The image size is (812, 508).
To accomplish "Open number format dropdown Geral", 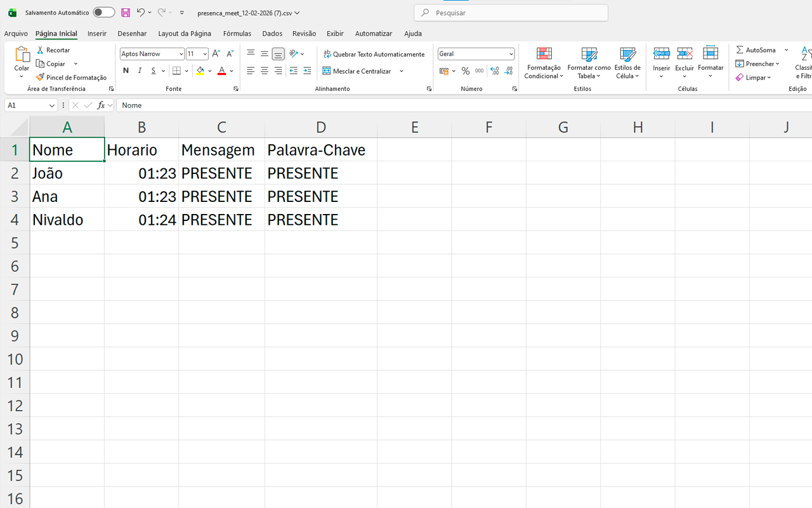I will (511, 54).
